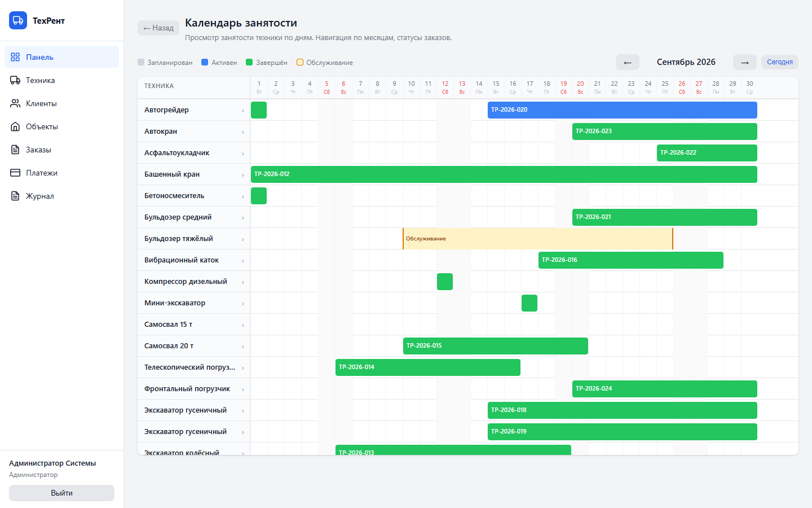Click the Назад back button

[158, 28]
